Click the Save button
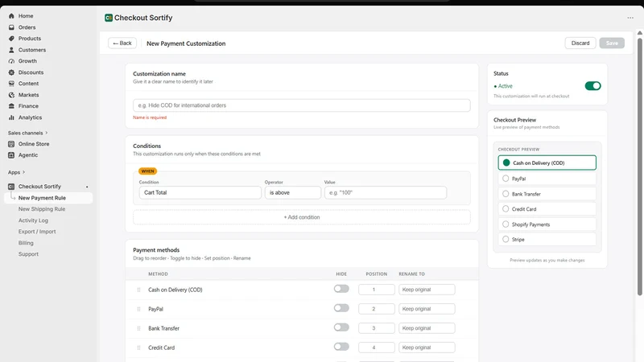This screenshot has width=644, height=362. click(x=612, y=43)
